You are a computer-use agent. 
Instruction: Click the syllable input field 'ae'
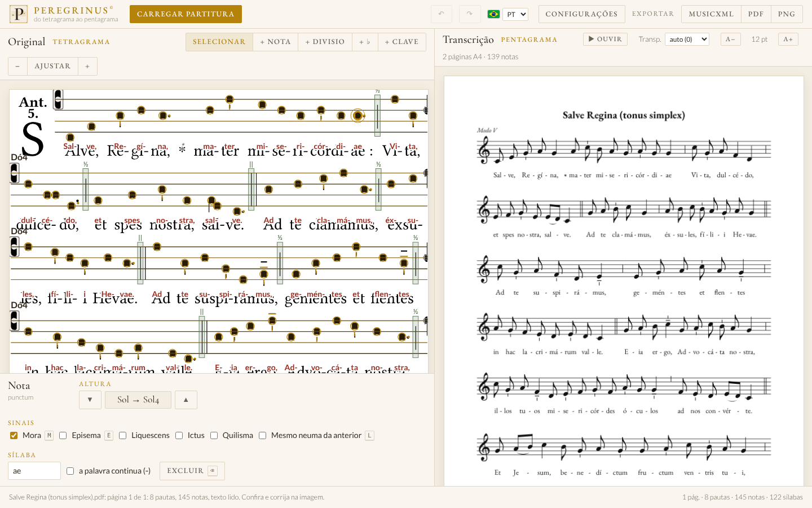(x=34, y=471)
